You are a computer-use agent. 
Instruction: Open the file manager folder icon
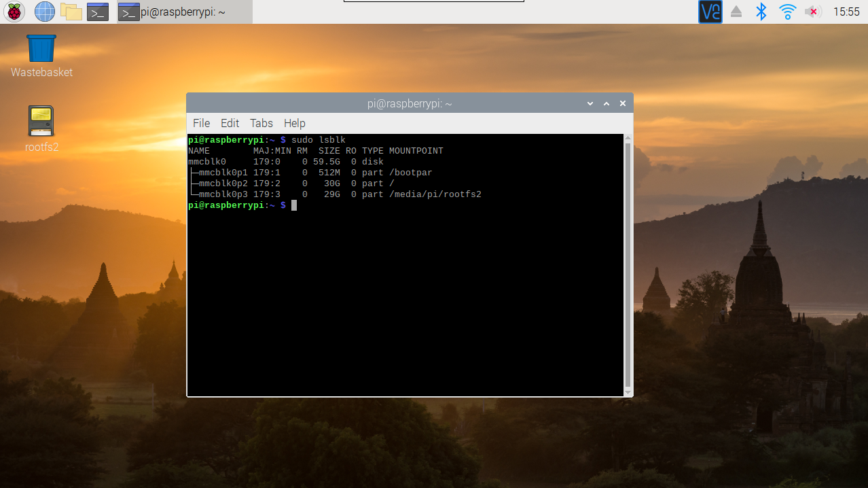click(x=71, y=12)
